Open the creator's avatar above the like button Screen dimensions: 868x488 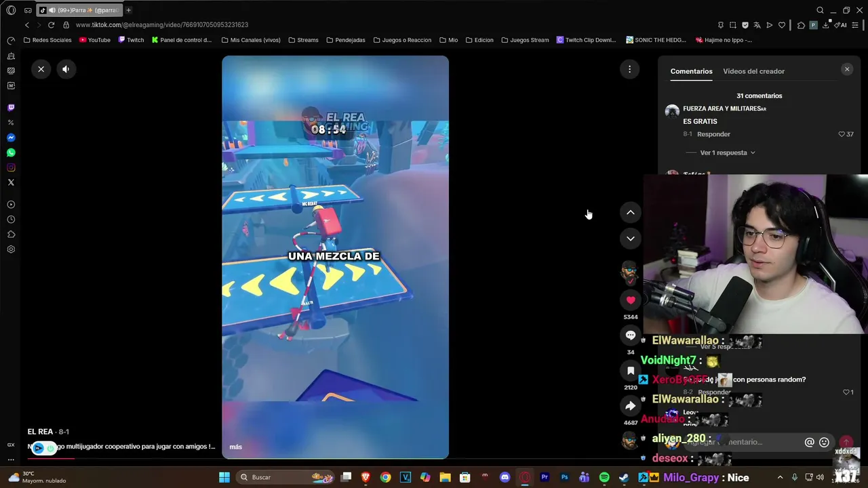pos(630,272)
